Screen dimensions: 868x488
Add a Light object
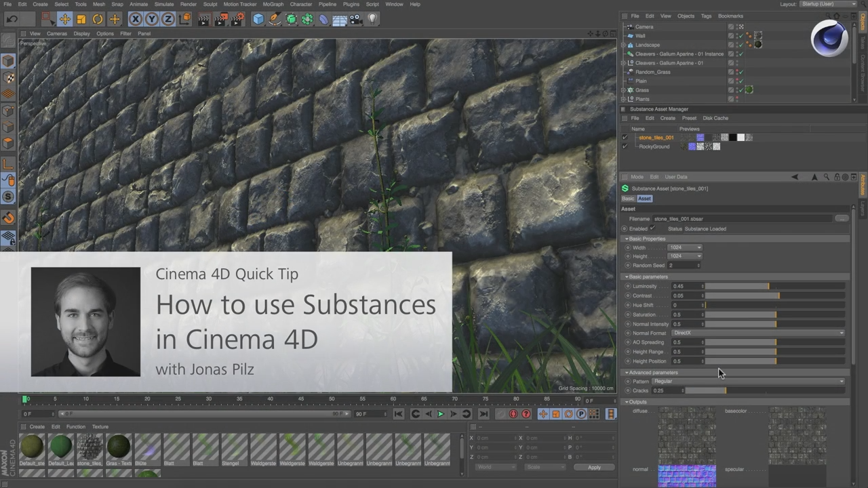point(372,19)
